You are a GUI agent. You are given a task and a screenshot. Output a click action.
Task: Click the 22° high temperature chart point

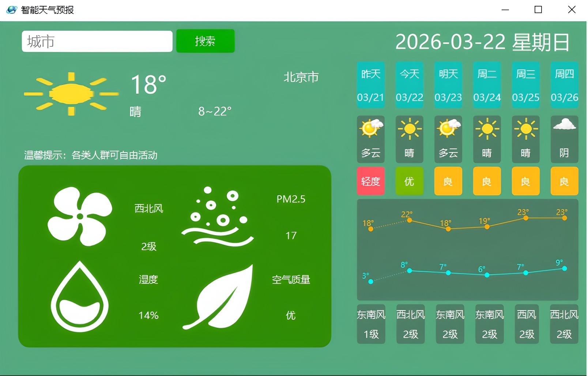tap(410, 220)
